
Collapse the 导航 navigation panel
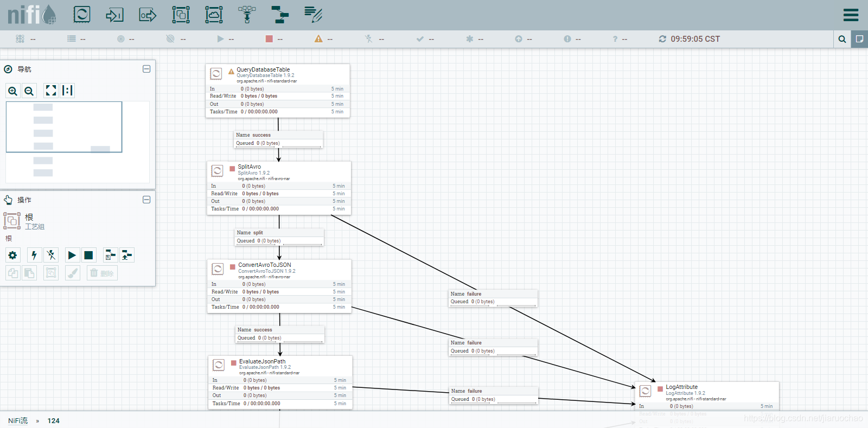(x=146, y=69)
